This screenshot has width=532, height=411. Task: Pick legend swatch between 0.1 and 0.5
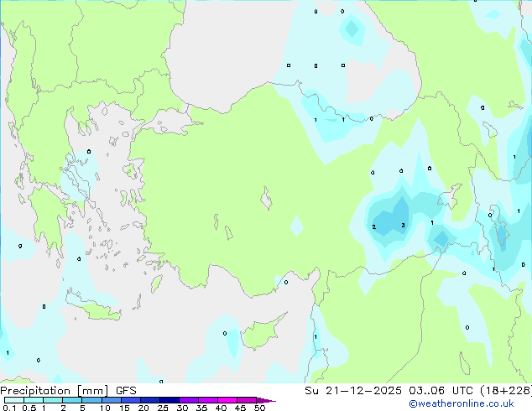(x=14, y=400)
